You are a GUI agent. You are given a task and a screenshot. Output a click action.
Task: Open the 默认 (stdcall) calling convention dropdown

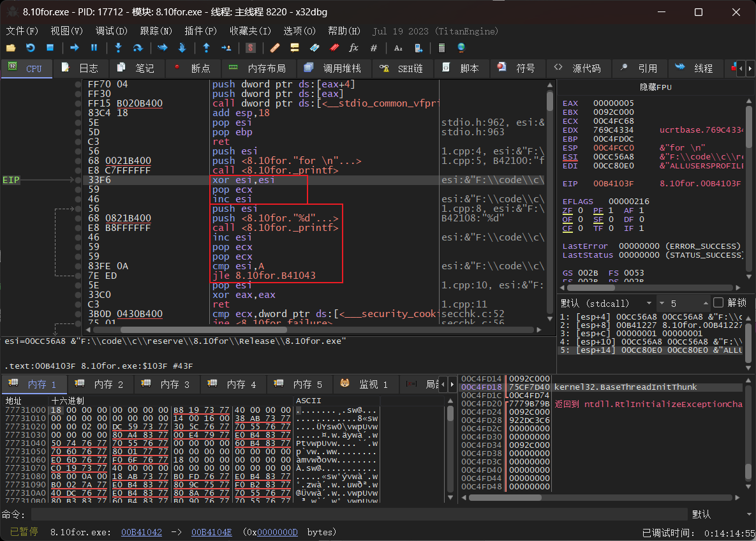607,303
